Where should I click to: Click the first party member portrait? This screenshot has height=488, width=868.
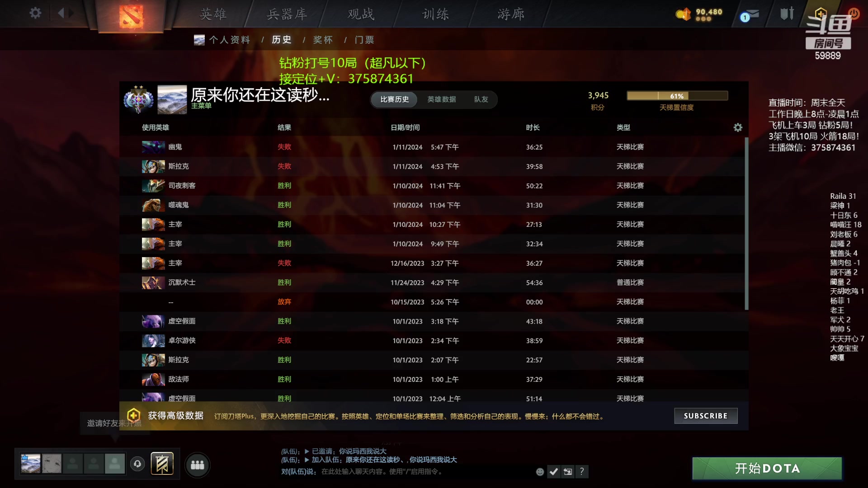pos(31,464)
